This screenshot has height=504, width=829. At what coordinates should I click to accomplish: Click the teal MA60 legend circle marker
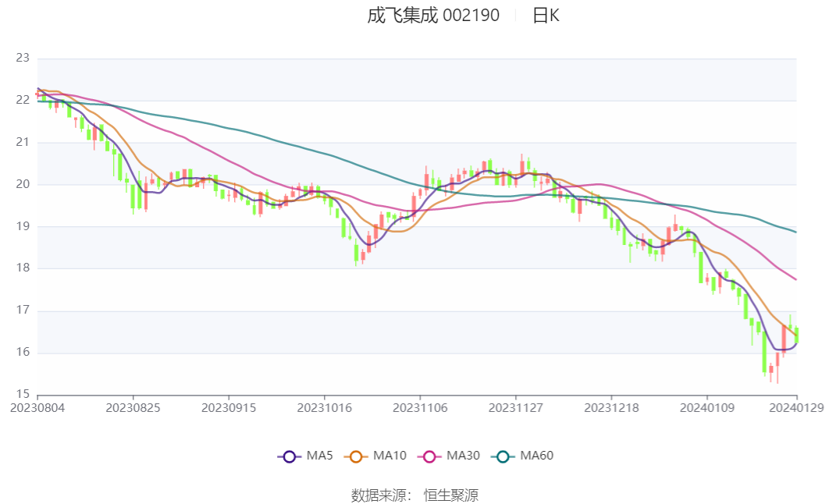click(x=503, y=456)
